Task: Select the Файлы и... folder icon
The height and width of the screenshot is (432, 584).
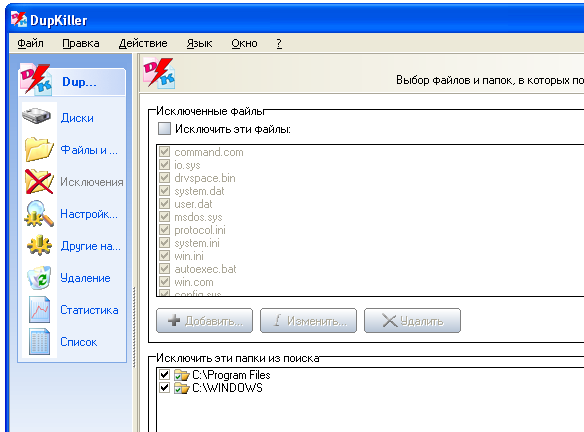Action: [x=39, y=149]
